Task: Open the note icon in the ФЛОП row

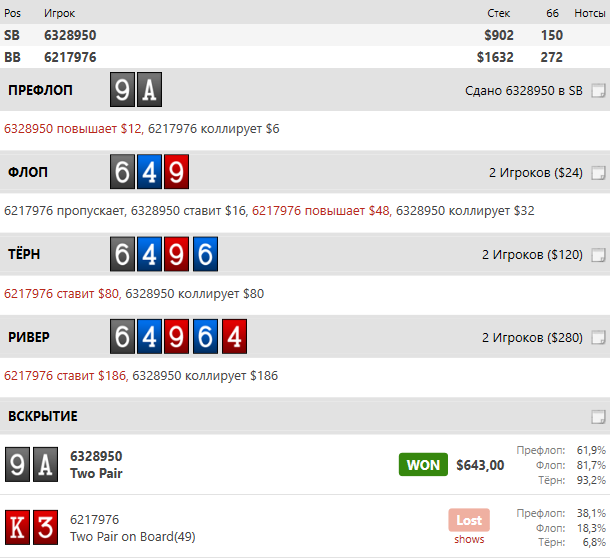Action: point(598,173)
